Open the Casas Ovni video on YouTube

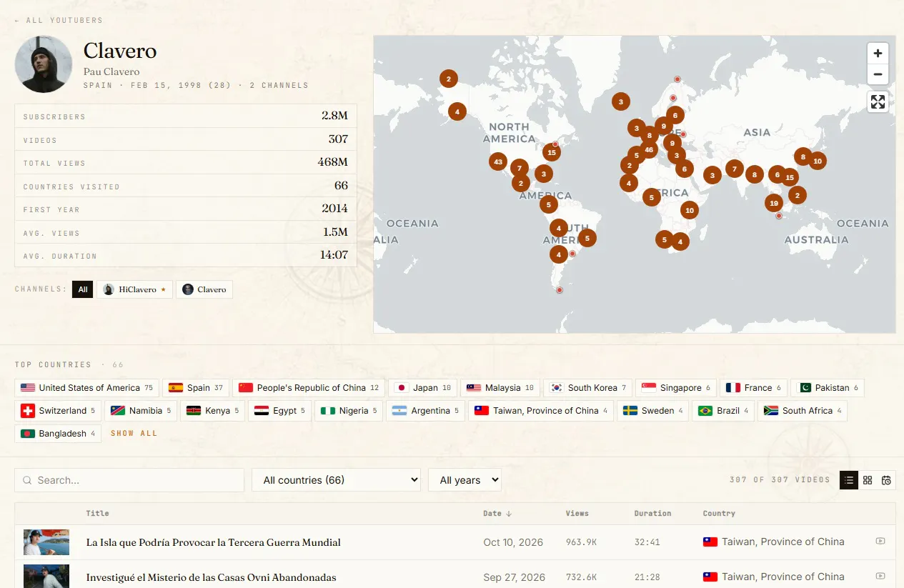[880, 577]
